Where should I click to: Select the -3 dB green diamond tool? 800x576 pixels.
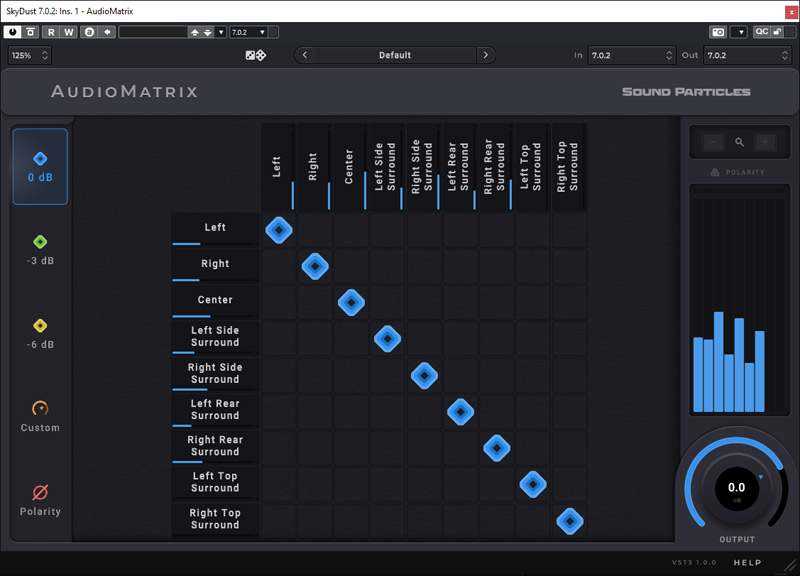point(40,250)
